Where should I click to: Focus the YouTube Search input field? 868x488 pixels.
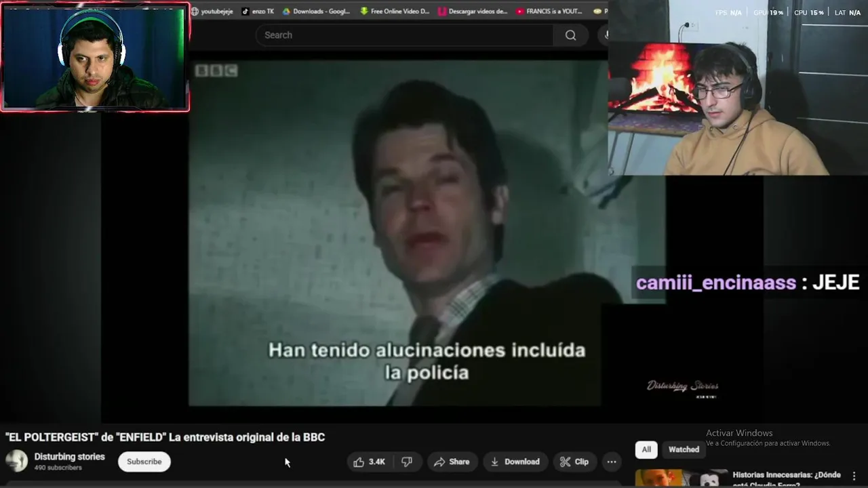(x=404, y=35)
